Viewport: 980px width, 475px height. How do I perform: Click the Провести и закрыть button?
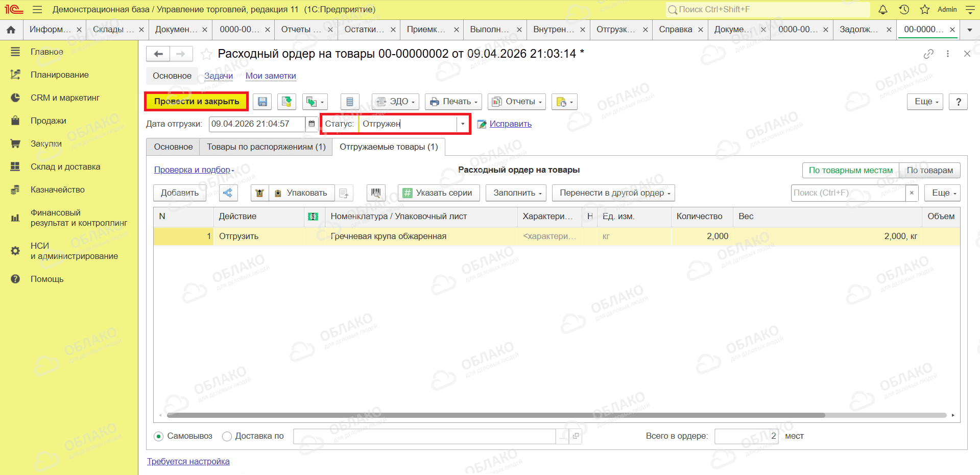[197, 102]
